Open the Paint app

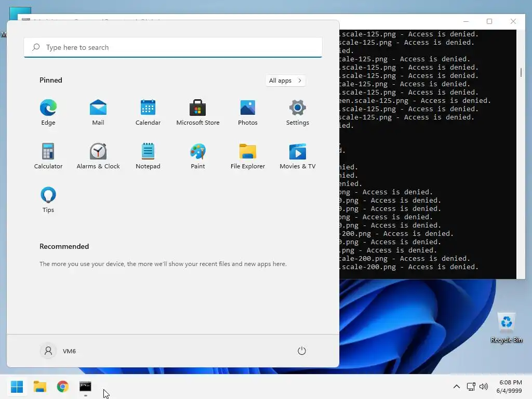198,156
